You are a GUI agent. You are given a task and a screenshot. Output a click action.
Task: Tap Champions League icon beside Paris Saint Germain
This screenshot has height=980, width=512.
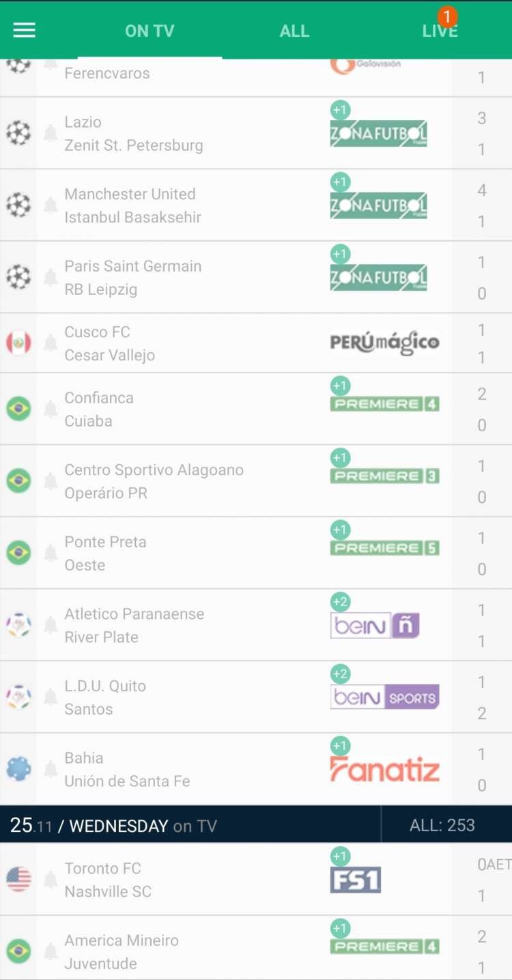(x=18, y=277)
